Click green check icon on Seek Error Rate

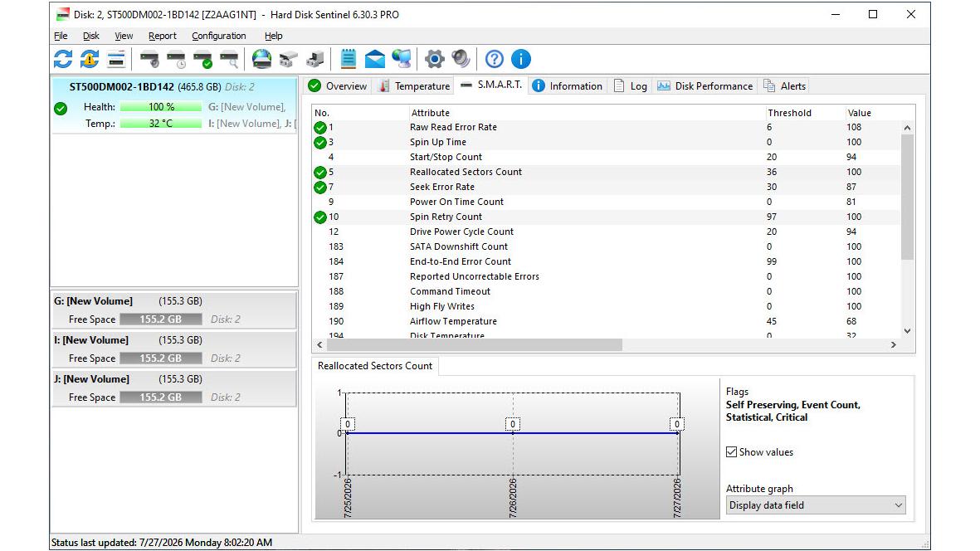click(x=320, y=188)
